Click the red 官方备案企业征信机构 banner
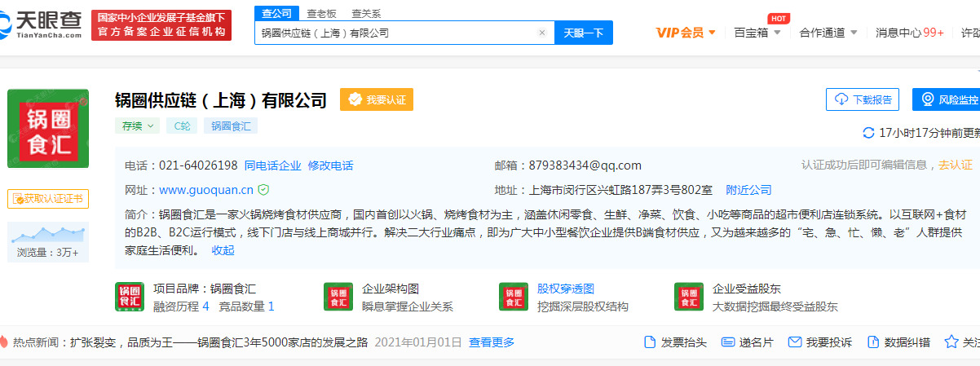 [161, 26]
